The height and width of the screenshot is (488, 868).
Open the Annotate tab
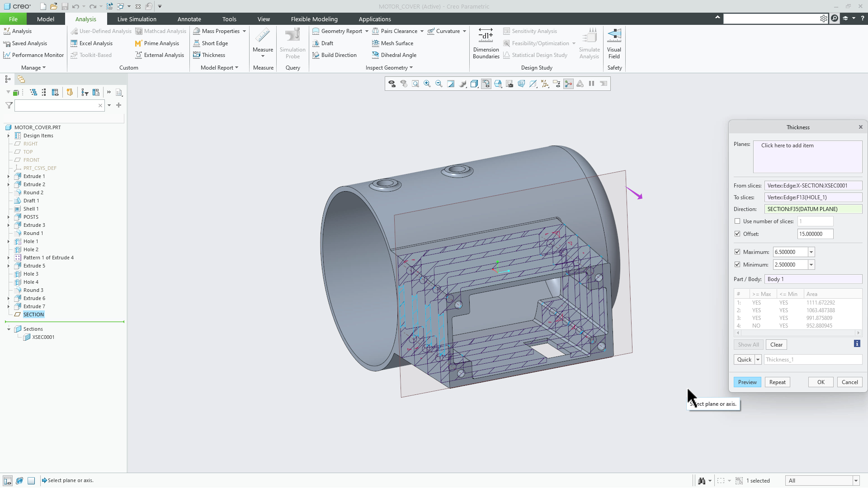pyautogui.click(x=189, y=19)
